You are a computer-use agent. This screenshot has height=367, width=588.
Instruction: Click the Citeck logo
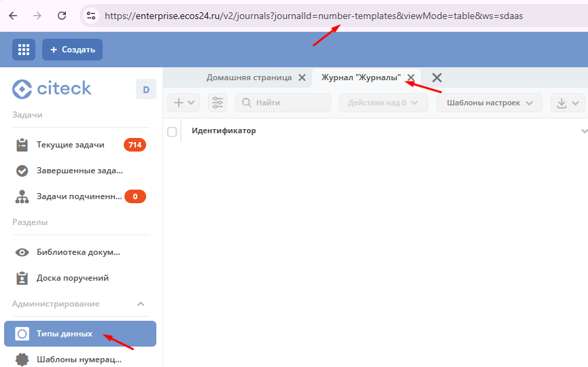52,88
